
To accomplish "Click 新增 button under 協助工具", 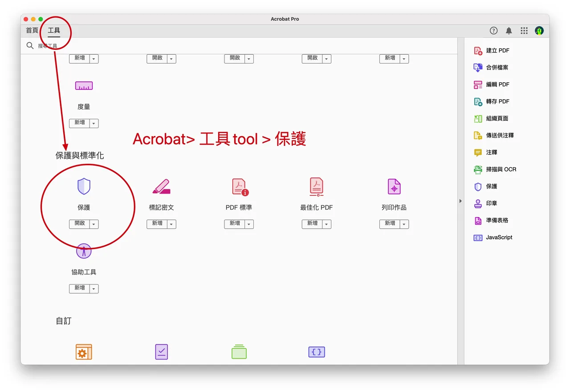I will click(80, 288).
